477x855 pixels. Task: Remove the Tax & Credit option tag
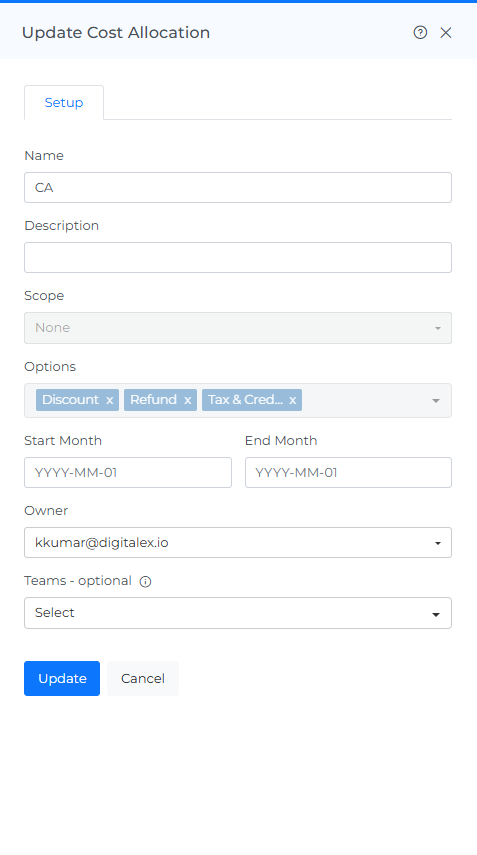click(x=293, y=400)
